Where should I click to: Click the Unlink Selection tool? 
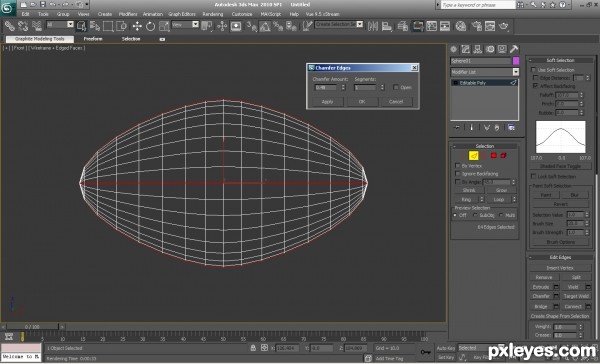[23, 26]
